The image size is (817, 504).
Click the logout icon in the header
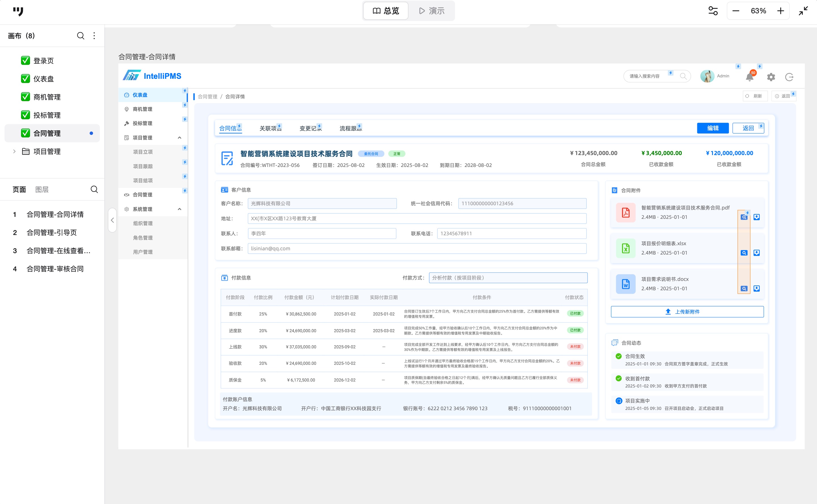pos(789,77)
